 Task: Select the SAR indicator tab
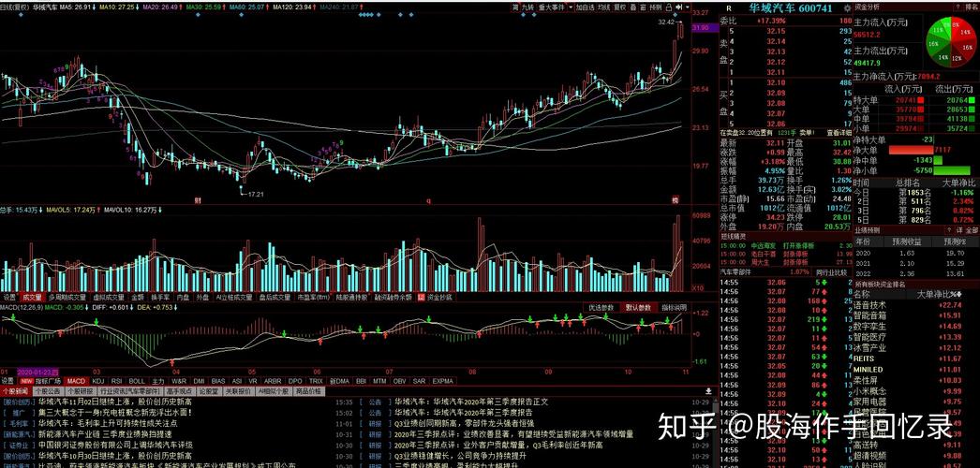click(419, 381)
